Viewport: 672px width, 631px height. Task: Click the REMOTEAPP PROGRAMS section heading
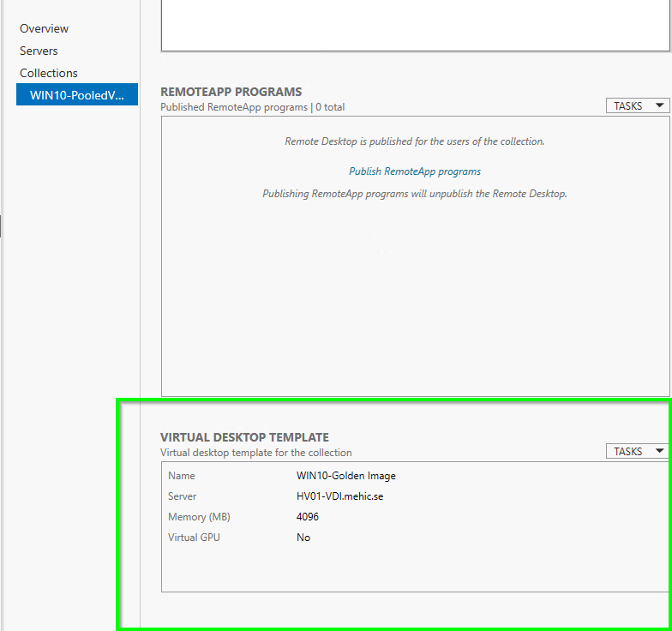[231, 92]
